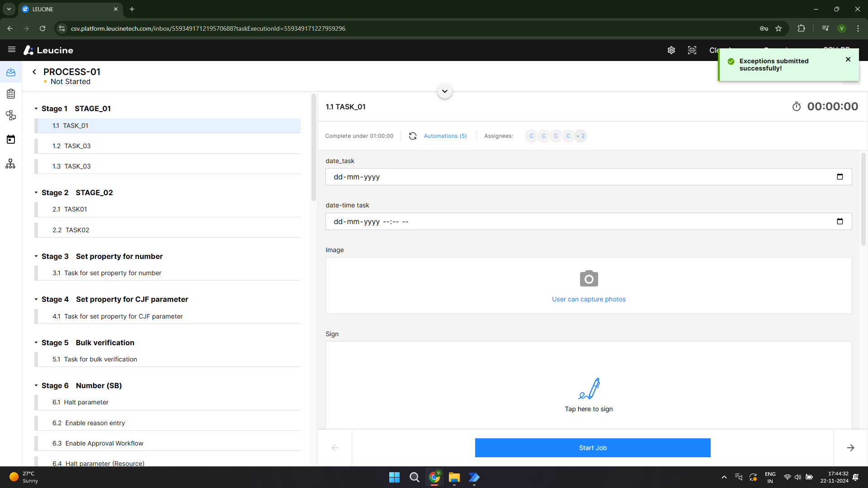This screenshot has height=488, width=868.
Task: Click first assignee avatar C
Action: pyautogui.click(x=532, y=136)
